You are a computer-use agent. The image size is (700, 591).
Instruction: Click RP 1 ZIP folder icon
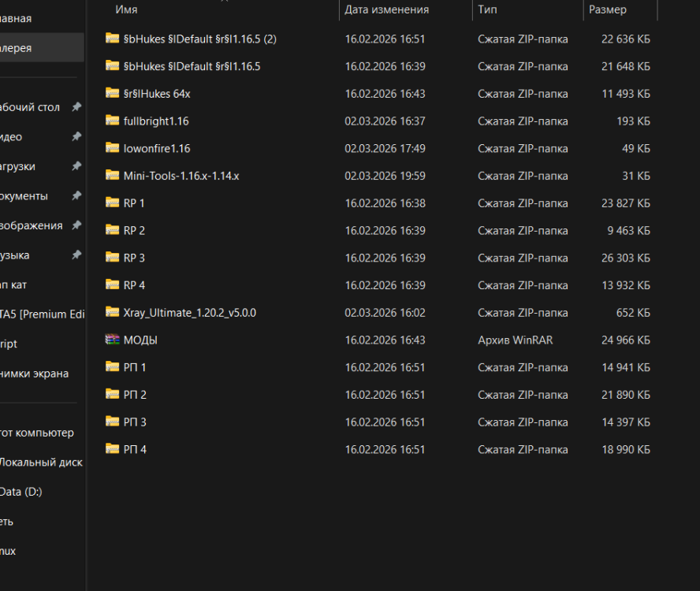112,203
